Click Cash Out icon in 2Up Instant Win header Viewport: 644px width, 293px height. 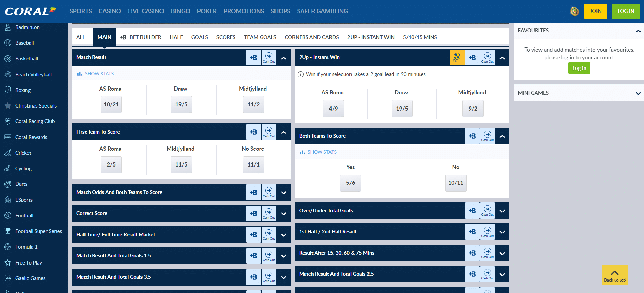tap(488, 58)
